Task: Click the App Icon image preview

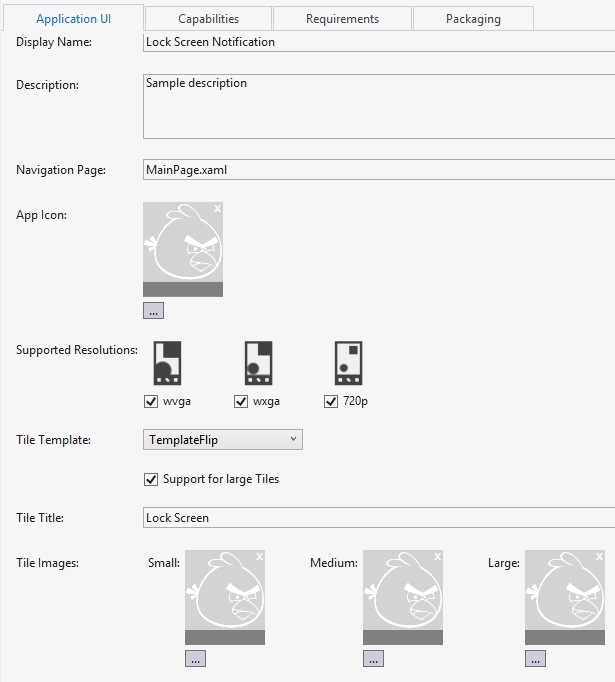Action: click(183, 245)
